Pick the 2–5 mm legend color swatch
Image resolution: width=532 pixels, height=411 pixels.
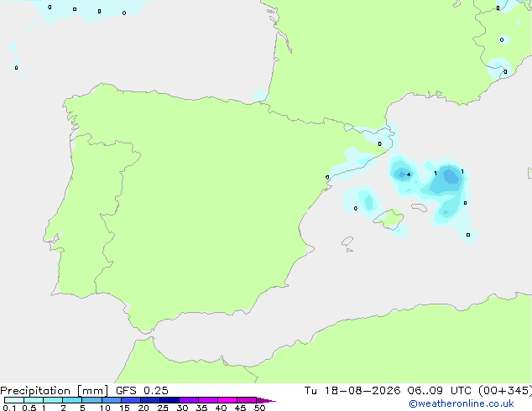coord(72,400)
